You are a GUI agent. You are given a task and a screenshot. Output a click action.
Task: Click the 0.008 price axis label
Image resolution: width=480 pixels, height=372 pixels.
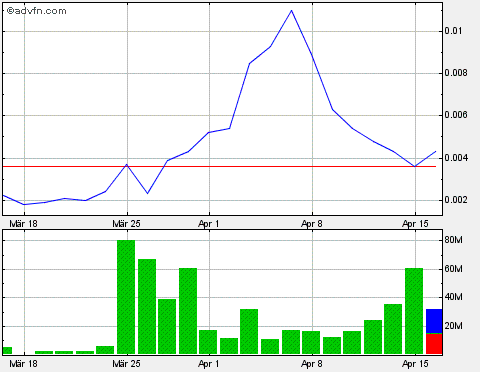[x=456, y=73]
